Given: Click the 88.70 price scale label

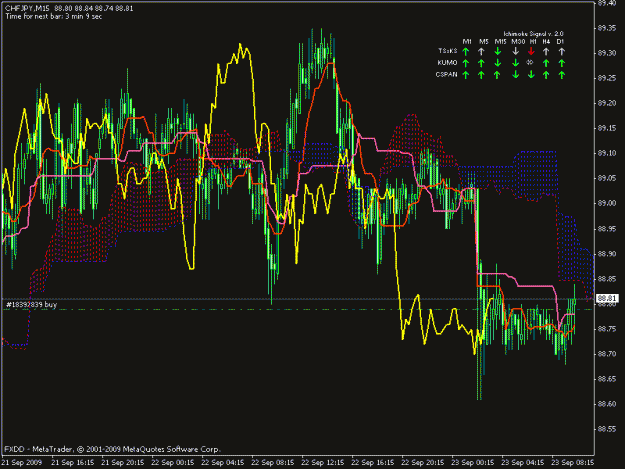Looking at the screenshot, I should pyautogui.click(x=607, y=354).
